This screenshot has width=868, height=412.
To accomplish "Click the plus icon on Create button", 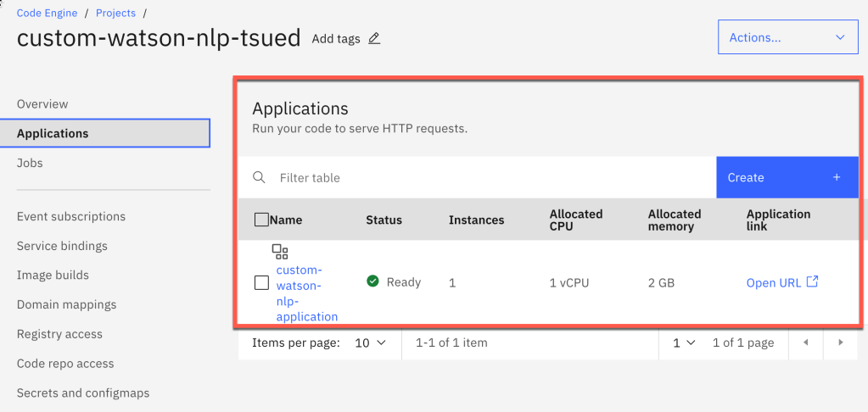I will pos(836,177).
